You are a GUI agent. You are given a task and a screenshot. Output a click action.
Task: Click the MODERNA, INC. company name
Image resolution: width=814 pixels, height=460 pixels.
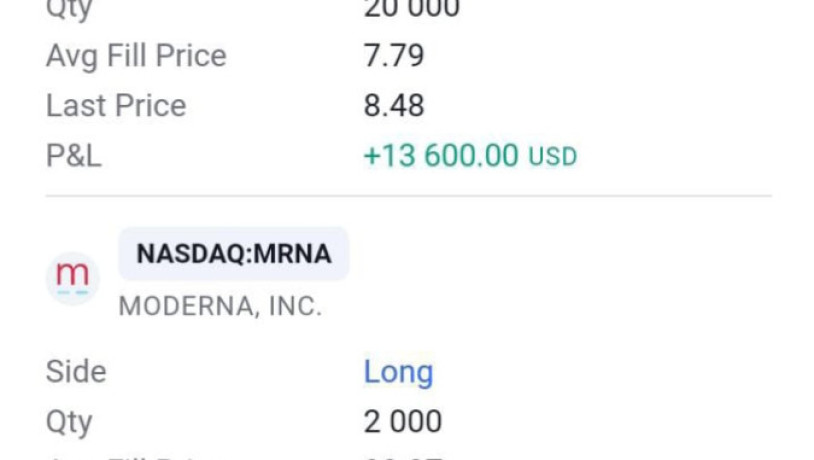tap(220, 306)
